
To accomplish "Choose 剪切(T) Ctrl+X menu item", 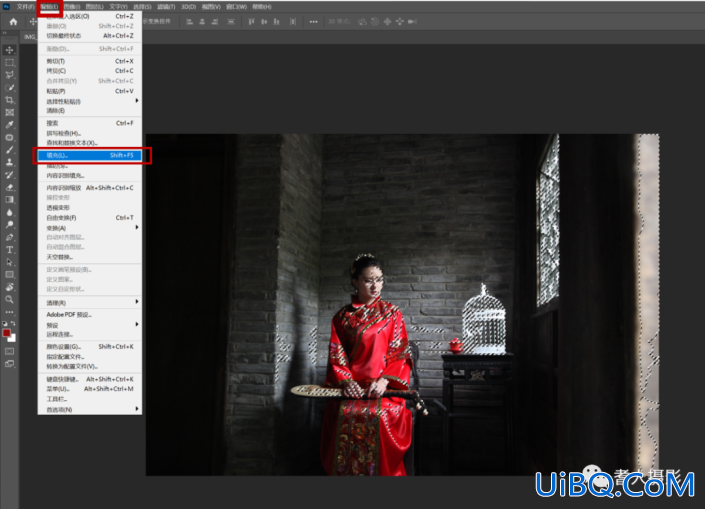I will point(89,61).
